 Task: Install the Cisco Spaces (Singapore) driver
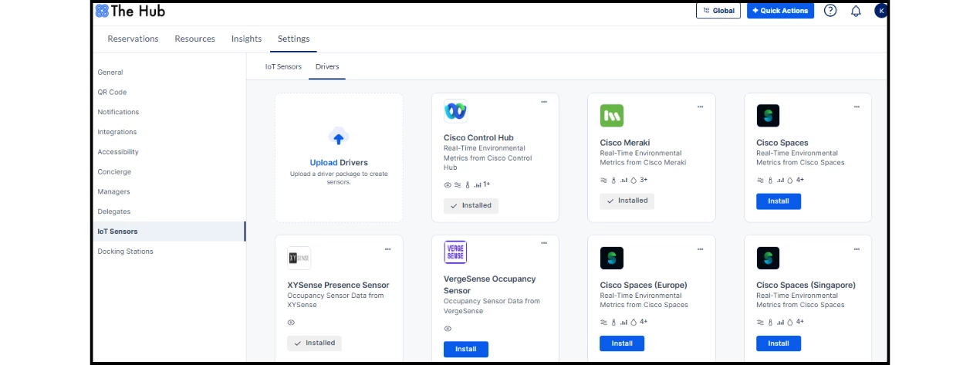tap(779, 343)
